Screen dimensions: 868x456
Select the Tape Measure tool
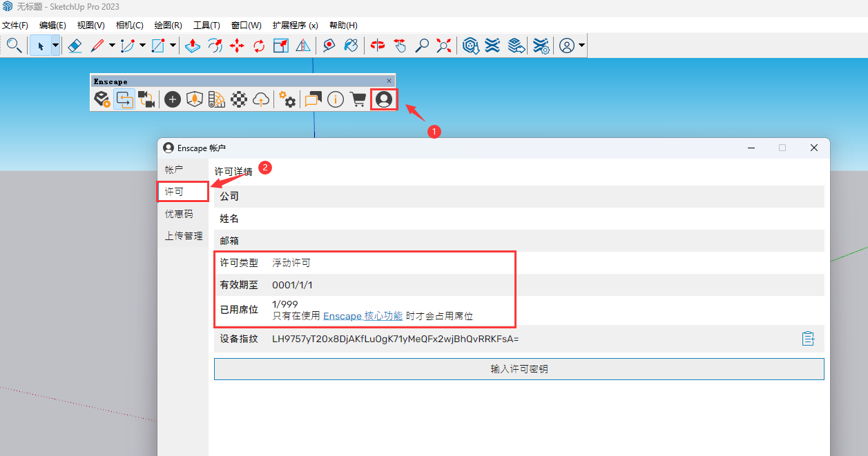click(329, 46)
